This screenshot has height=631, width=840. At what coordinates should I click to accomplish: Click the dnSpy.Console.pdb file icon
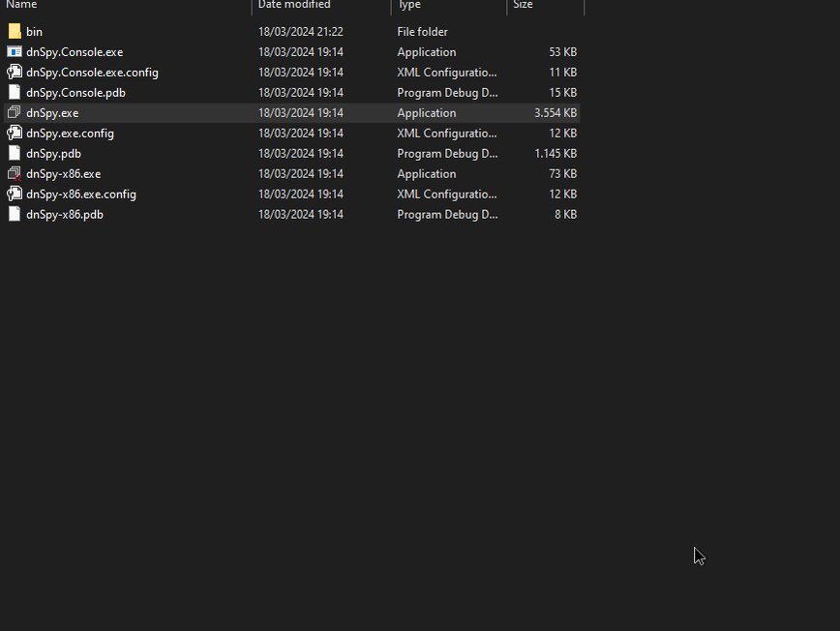pos(15,93)
